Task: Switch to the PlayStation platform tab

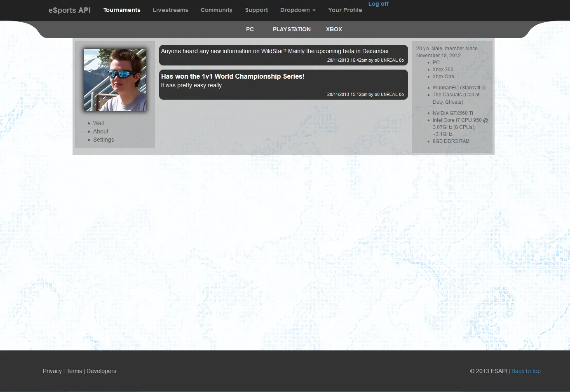Action: click(291, 29)
